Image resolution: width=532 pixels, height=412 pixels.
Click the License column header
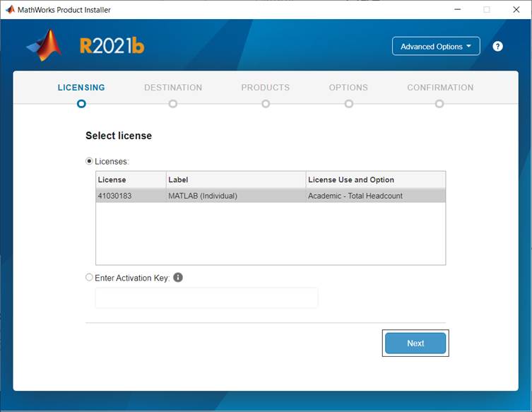(x=131, y=179)
